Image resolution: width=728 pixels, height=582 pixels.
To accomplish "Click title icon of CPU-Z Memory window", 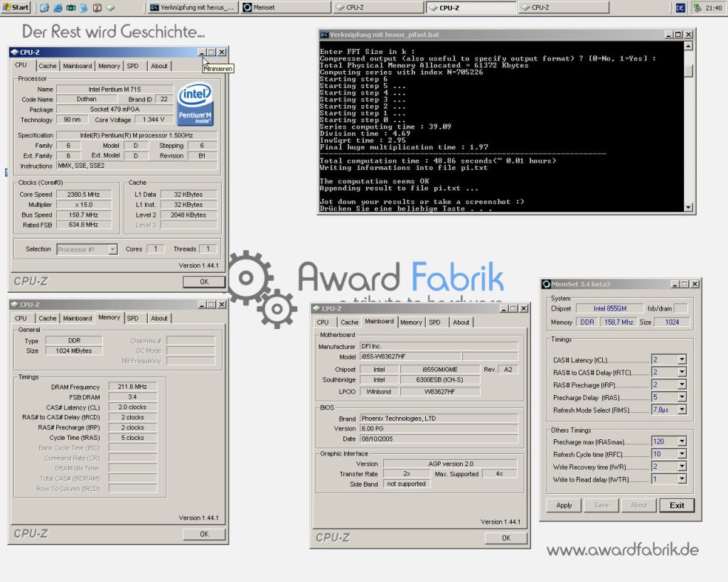I will pos(14,304).
